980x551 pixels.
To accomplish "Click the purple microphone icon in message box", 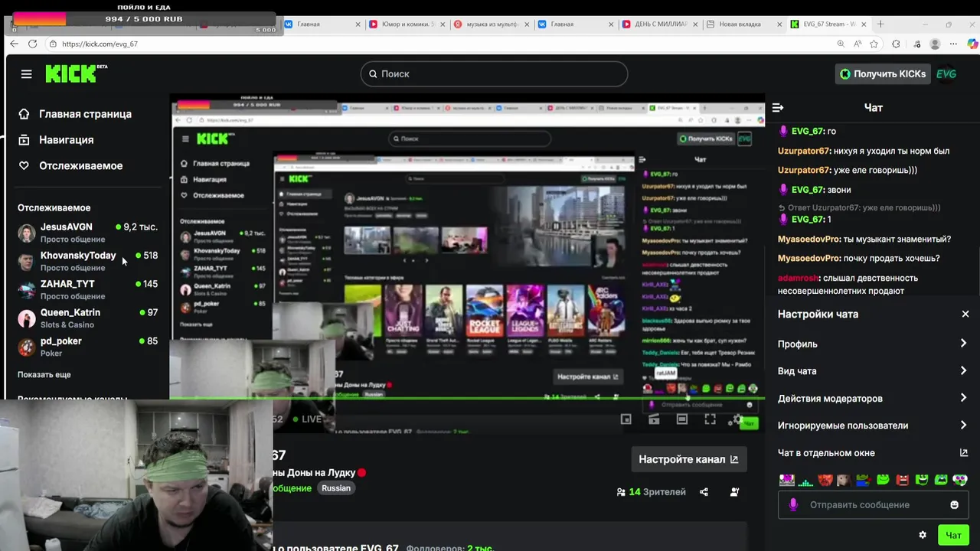I will [793, 505].
